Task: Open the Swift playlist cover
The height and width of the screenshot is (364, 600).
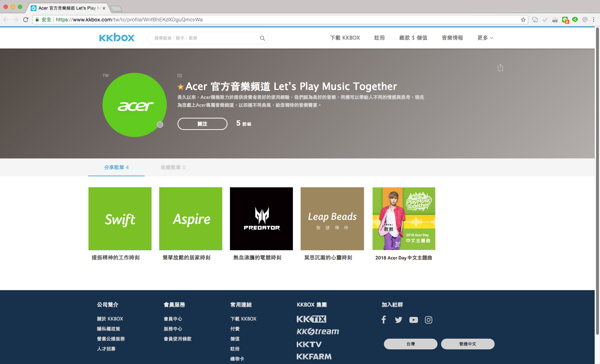Action: click(x=120, y=219)
